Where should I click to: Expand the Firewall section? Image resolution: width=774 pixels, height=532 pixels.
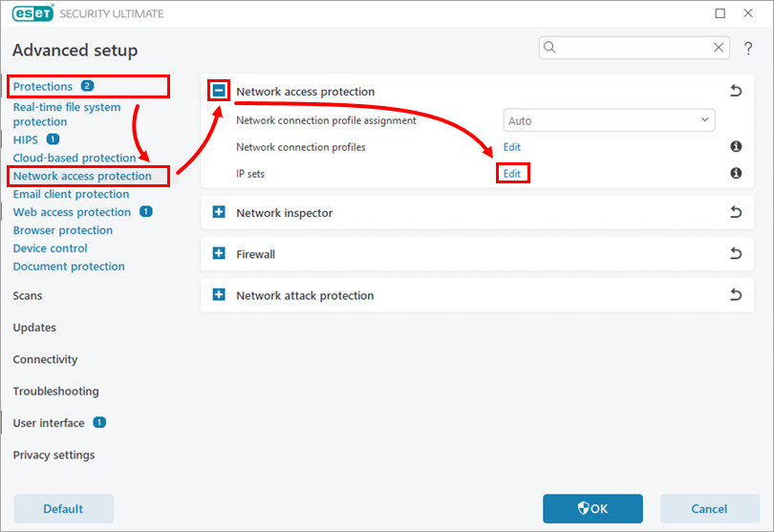point(219,254)
